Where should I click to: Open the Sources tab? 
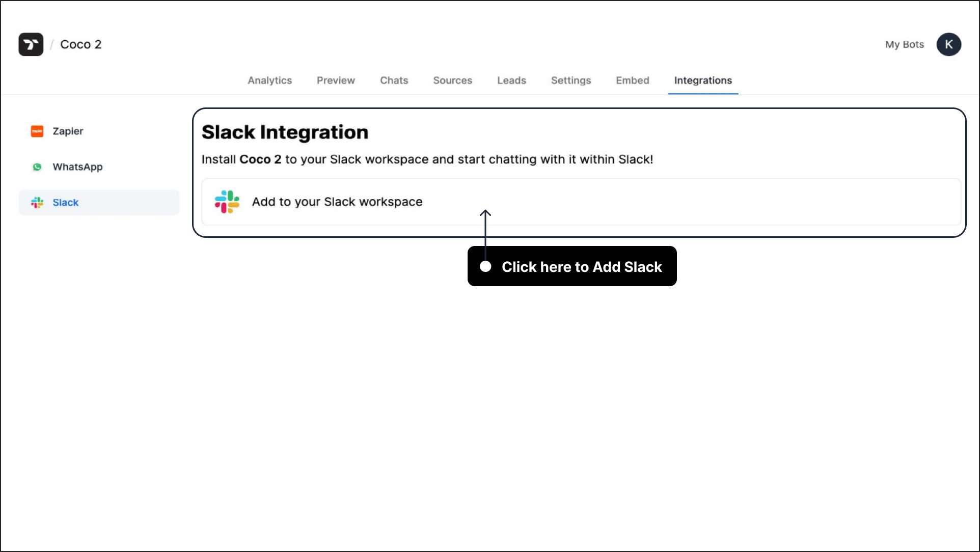pos(452,80)
